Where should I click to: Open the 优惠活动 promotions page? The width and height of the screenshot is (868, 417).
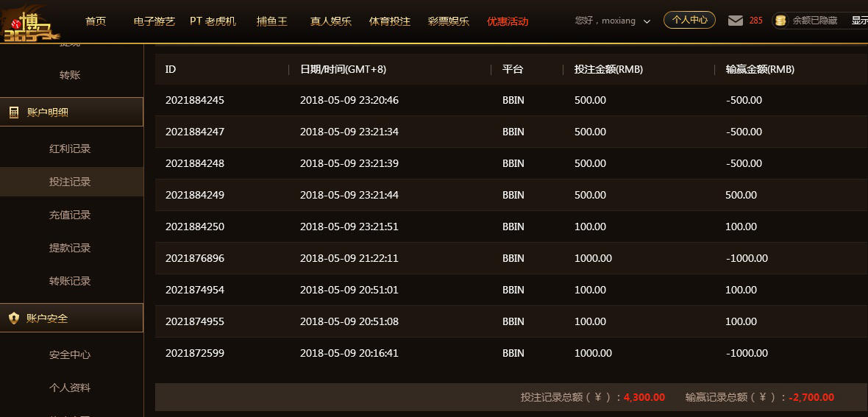(x=508, y=21)
